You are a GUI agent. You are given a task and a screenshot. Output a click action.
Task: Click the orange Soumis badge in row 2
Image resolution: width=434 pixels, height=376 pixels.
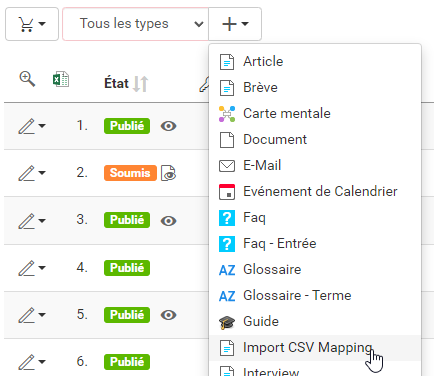130,173
